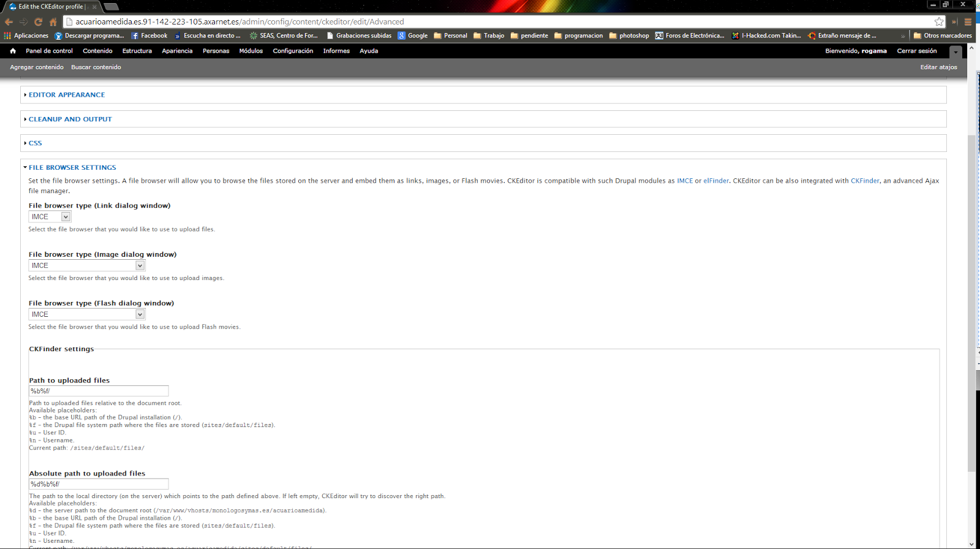
Task: Open the browser home page icon
Action: 53,21
